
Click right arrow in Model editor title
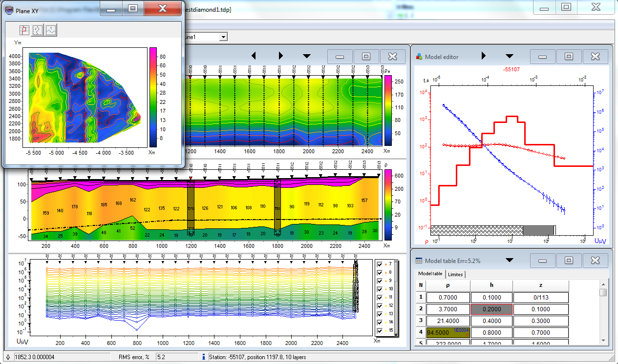483,56
